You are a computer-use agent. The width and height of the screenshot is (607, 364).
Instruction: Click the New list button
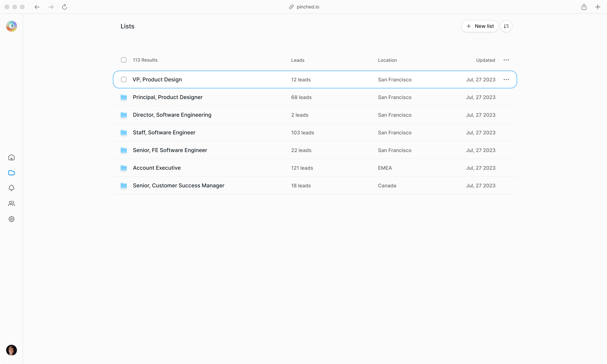tap(480, 26)
